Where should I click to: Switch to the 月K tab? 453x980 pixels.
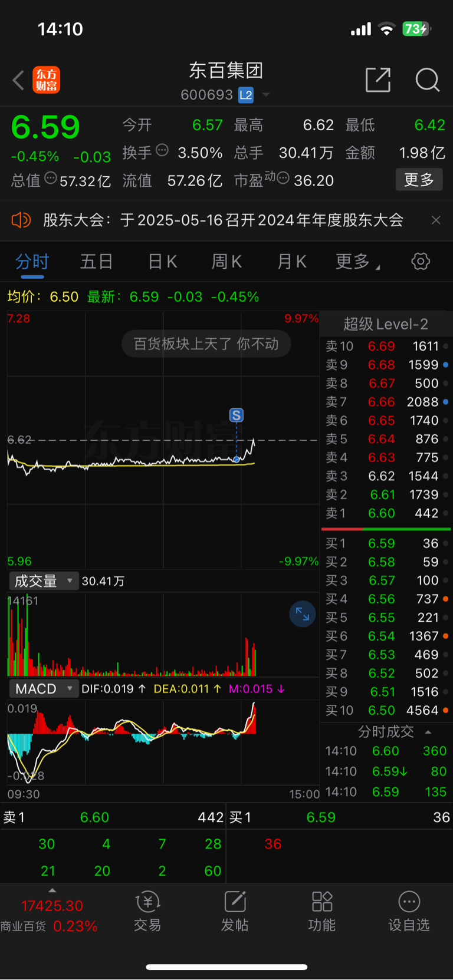(x=292, y=262)
